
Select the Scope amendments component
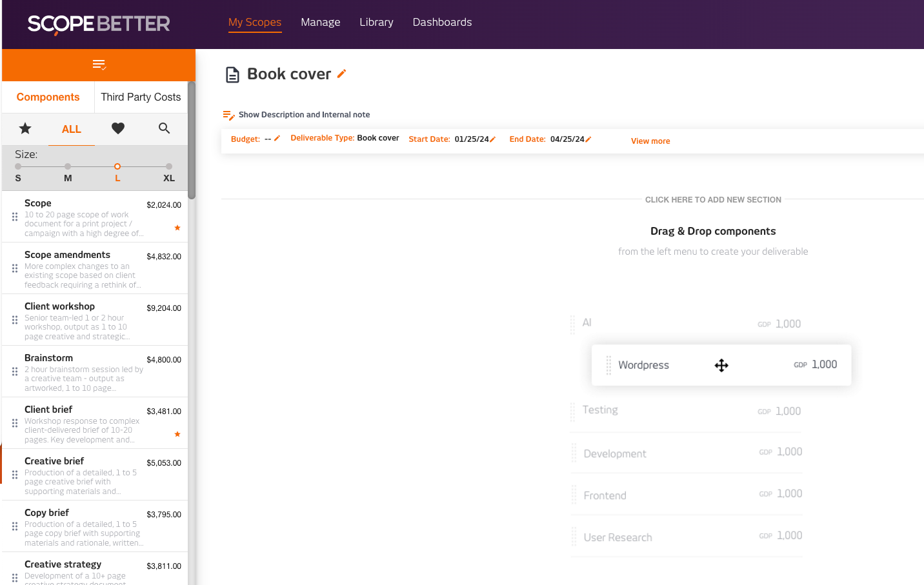pyautogui.click(x=95, y=268)
